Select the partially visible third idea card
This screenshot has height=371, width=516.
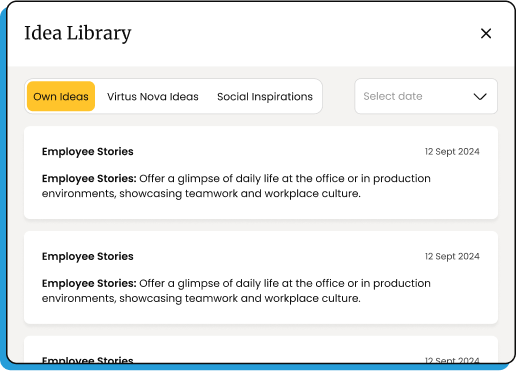pos(261,349)
